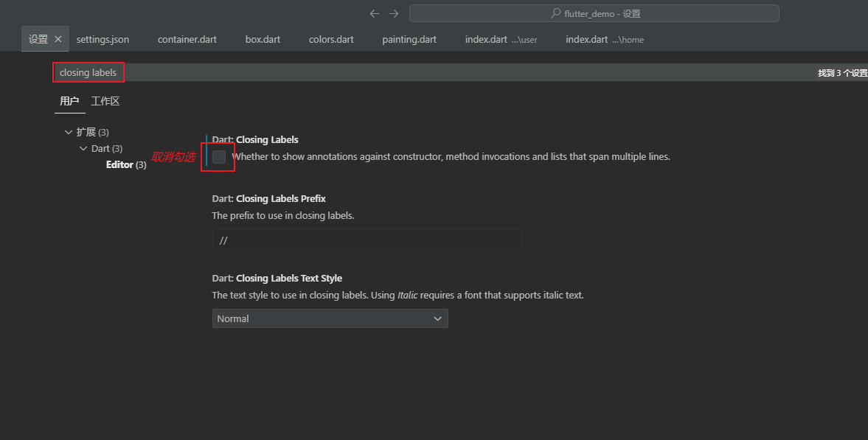Collapse the 扩展 tree section
868x440 pixels.
coord(69,132)
